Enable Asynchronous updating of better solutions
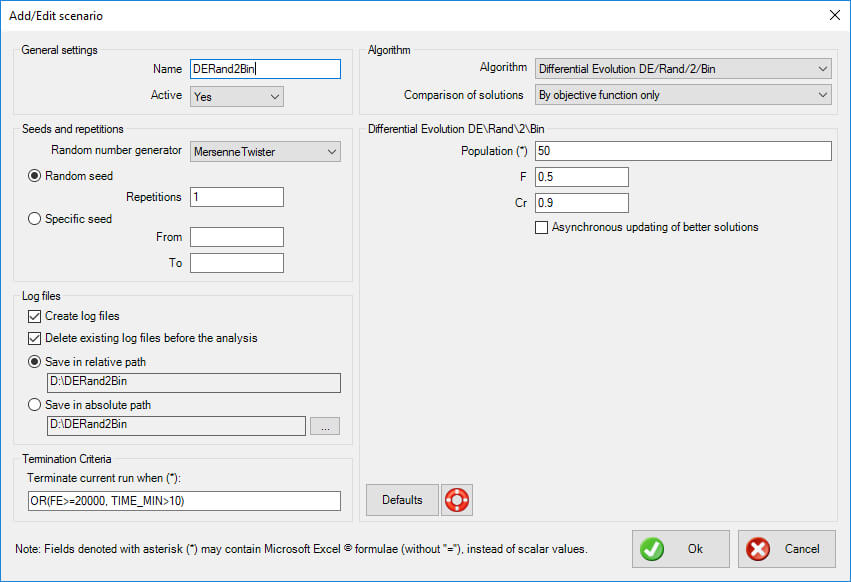Viewport: 851px width, 582px height. click(x=541, y=227)
